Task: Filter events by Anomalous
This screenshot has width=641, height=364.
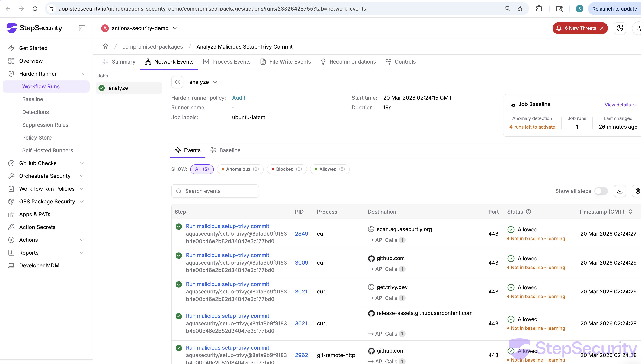Action: [x=240, y=169]
